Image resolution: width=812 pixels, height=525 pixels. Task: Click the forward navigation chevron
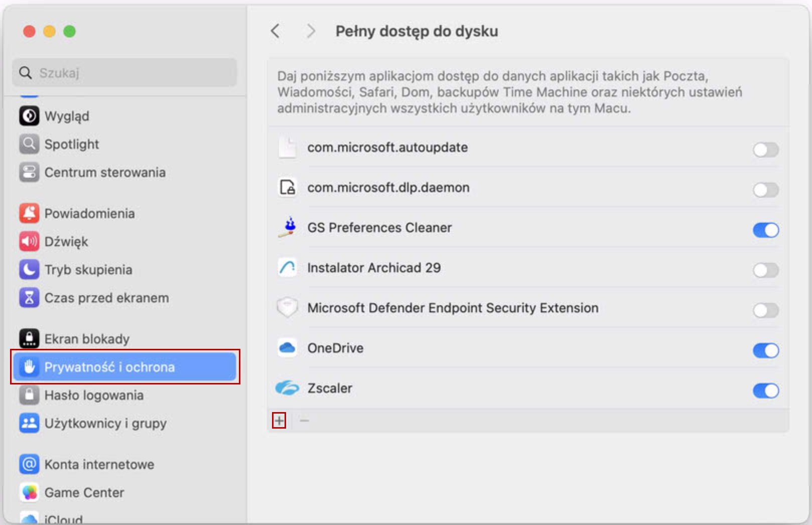click(x=311, y=31)
